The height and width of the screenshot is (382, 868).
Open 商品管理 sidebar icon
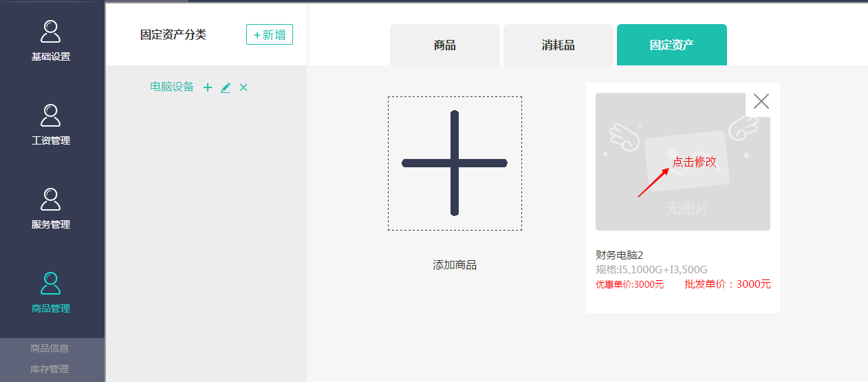[51, 284]
